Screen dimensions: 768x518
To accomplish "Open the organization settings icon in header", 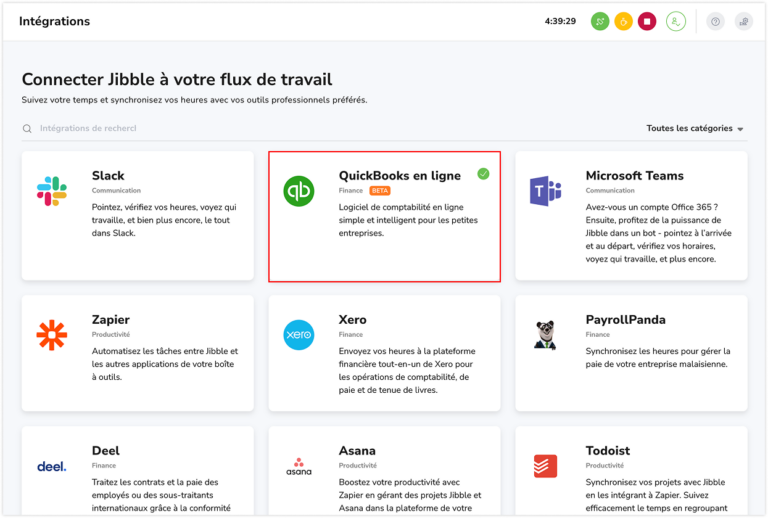I will tap(743, 21).
